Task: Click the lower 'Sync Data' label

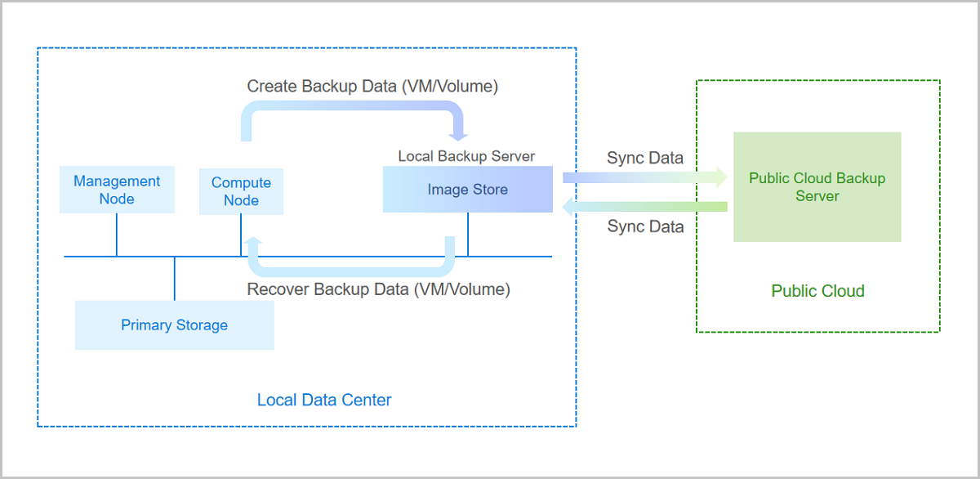Action: click(645, 226)
